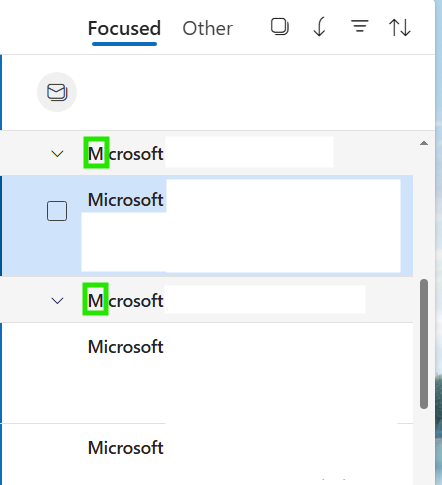Screen dimensions: 442x485
Task: Click the message list scrollbar thumb
Action: tap(424, 344)
